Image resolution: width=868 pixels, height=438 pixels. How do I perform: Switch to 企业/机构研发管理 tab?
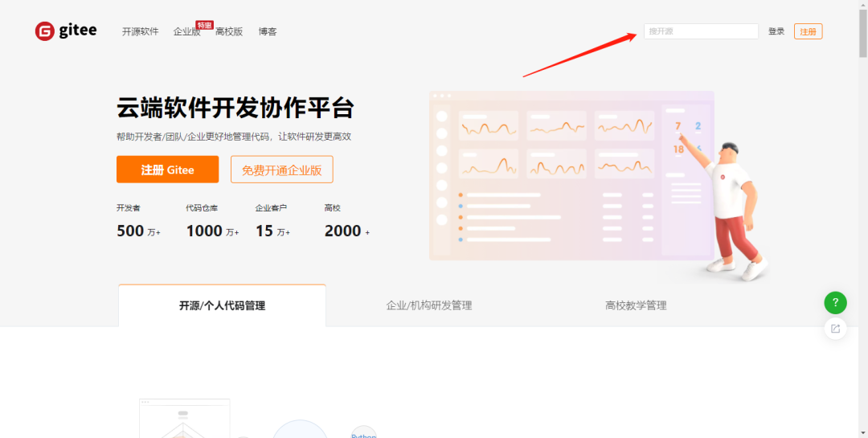coord(429,305)
